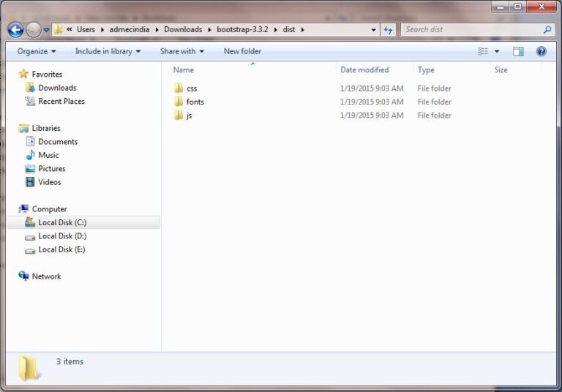The width and height of the screenshot is (562, 392).
Task: Select Recent Places under Favorites
Action: 61,102
